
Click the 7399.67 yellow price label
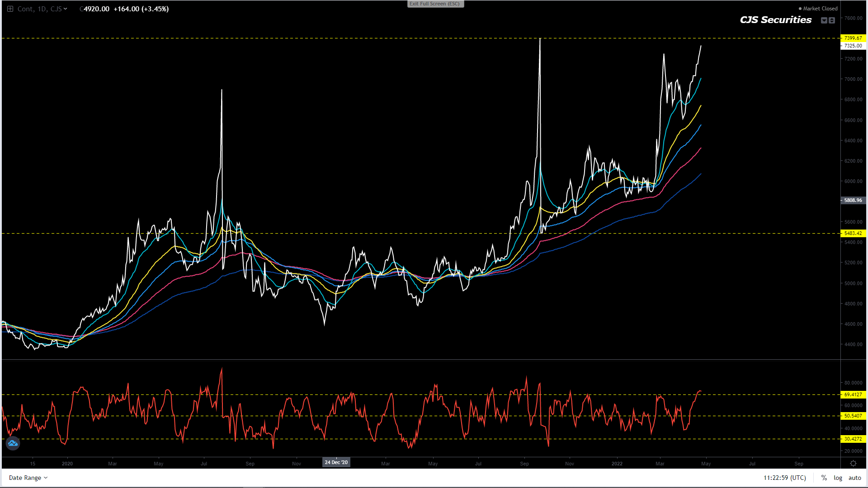pyautogui.click(x=853, y=38)
